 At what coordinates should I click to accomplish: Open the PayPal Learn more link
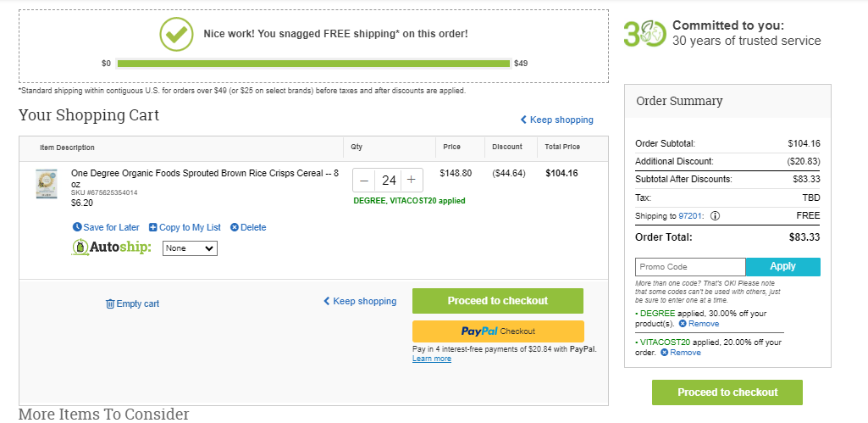tap(432, 359)
